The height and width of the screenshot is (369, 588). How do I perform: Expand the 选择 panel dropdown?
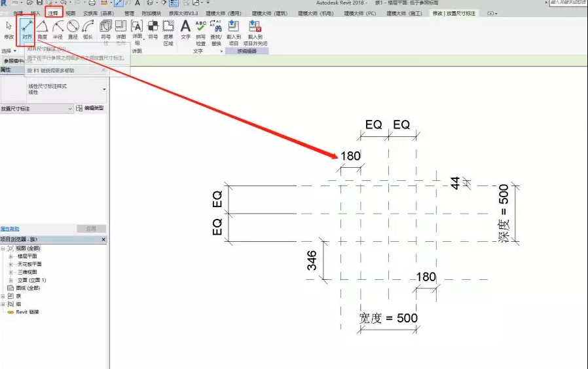(9, 50)
